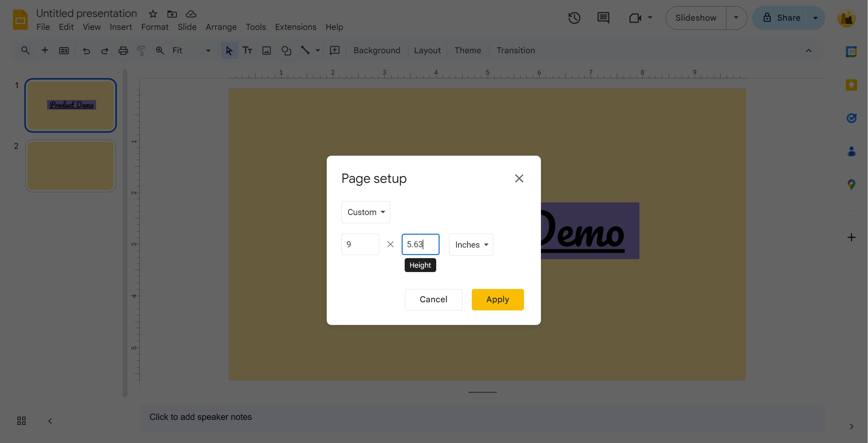Click the width field showing 9
868x443 pixels.
(360, 244)
